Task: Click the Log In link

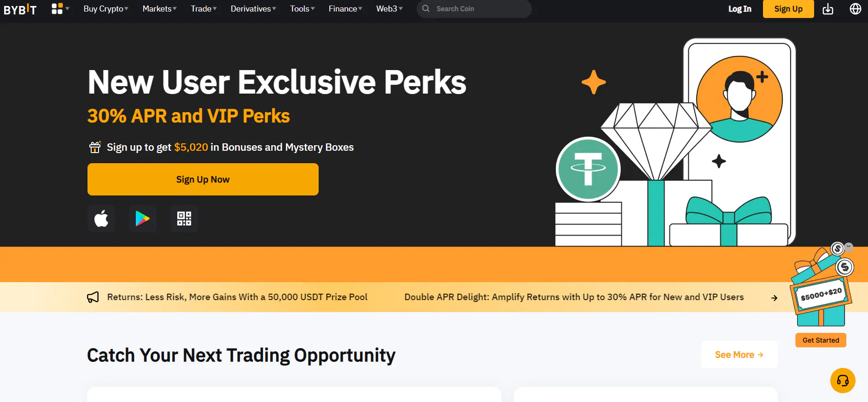Action: click(740, 9)
